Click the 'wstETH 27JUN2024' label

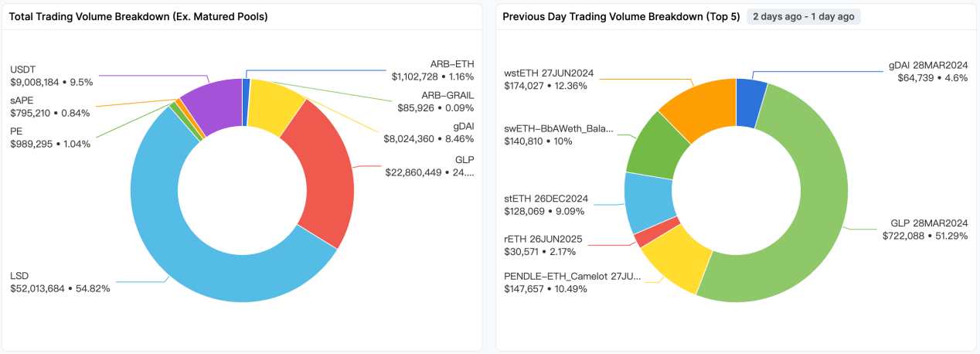[549, 73]
